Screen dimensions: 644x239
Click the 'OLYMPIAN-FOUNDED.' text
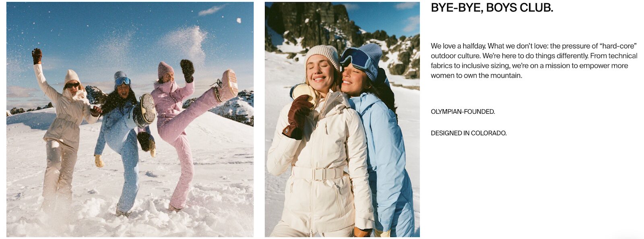(x=463, y=112)
